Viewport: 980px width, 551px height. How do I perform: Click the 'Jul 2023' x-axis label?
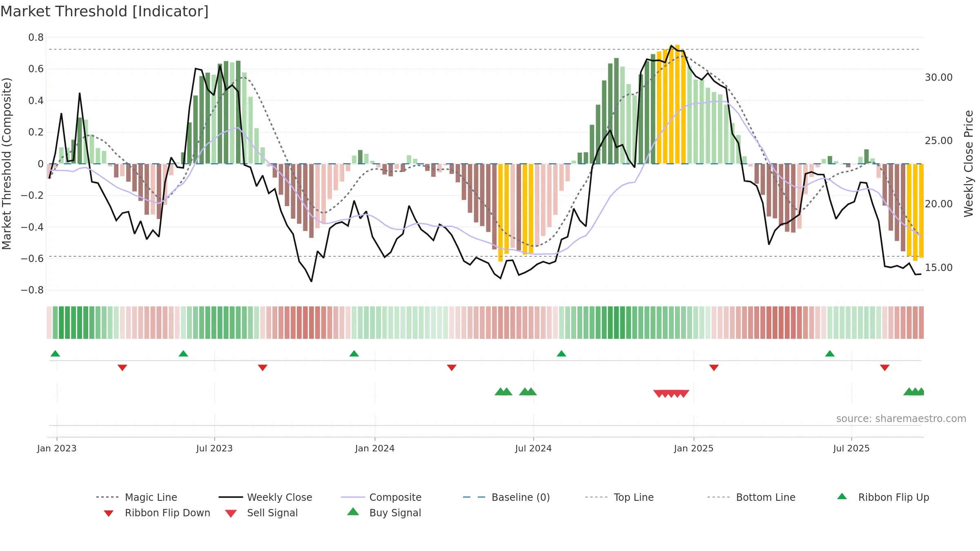pos(214,448)
